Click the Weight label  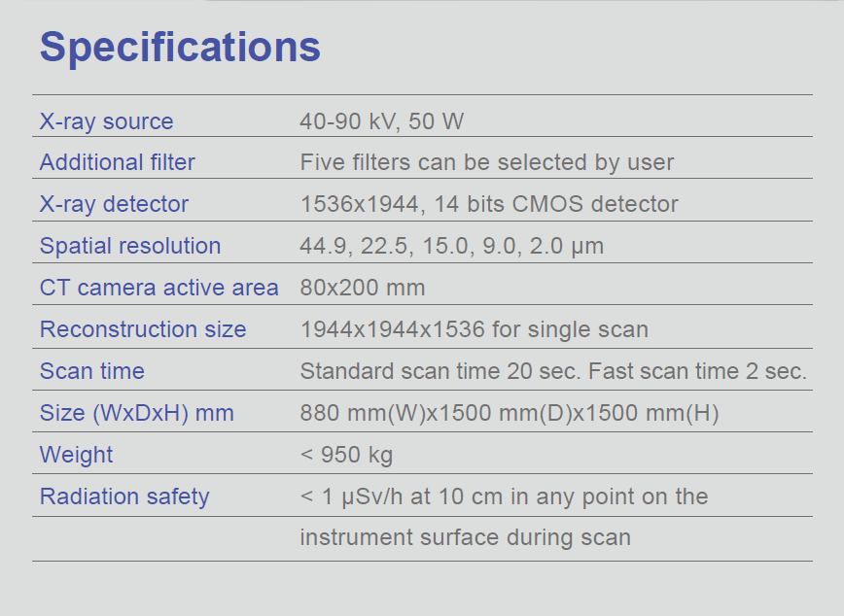tap(76, 455)
